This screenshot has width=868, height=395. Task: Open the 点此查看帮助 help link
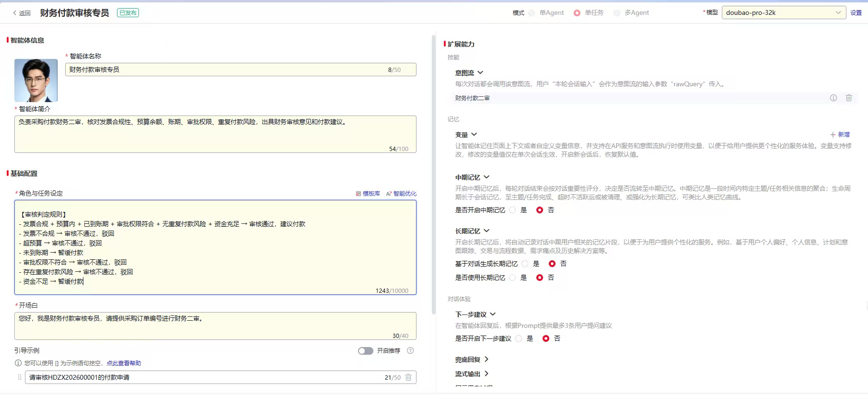[x=124, y=363]
